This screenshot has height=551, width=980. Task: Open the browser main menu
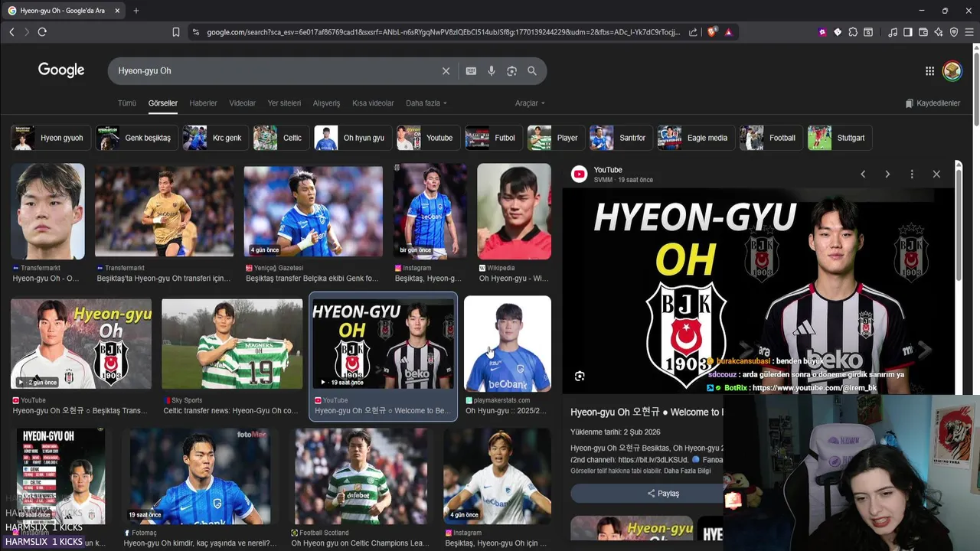coord(969,32)
